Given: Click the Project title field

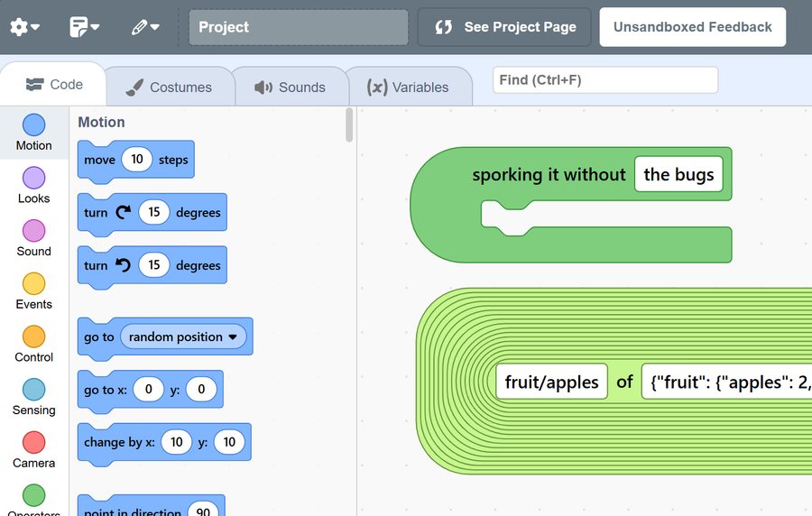Looking at the screenshot, I should tap(298, 27).
